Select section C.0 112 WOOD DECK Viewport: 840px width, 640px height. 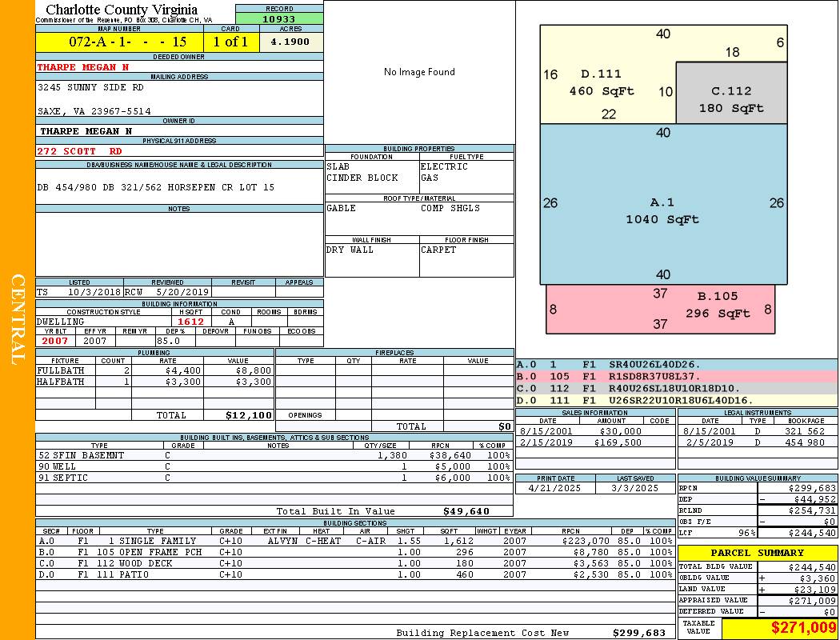click(355, 563)
